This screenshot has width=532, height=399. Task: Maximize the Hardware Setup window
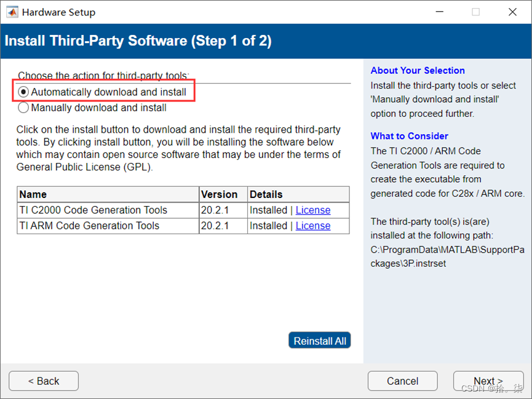[475, 12]
